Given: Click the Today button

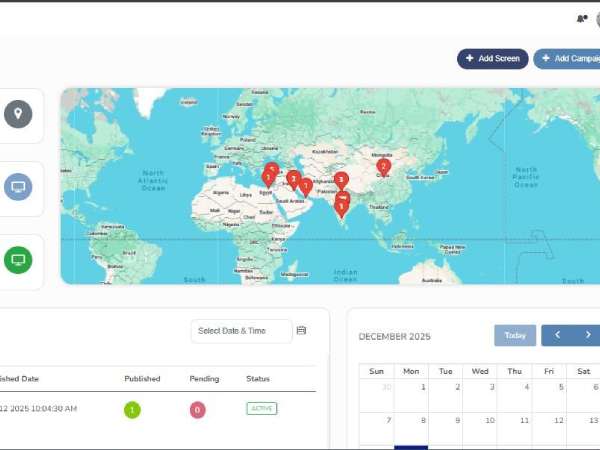Looking at the screenshot, I should [515, 336].
